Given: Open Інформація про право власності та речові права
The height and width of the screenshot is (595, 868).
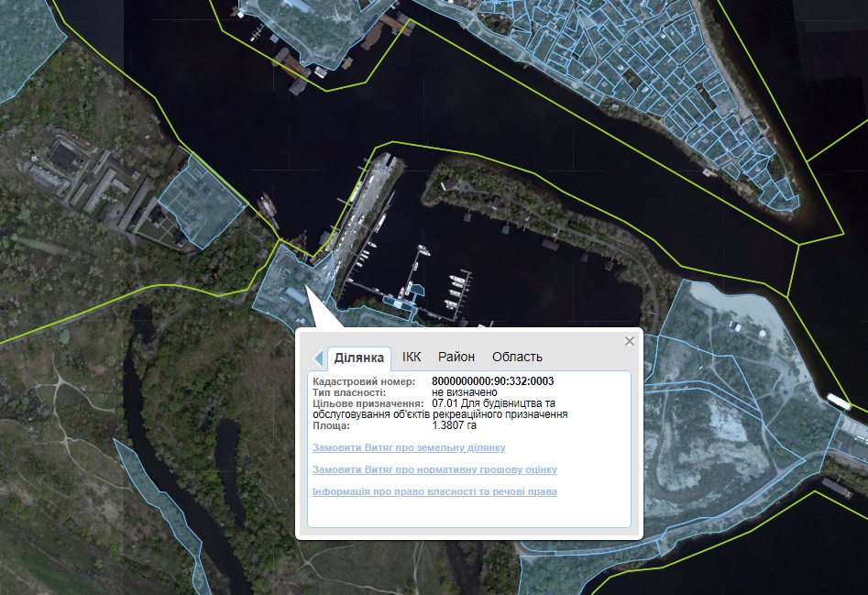Looking at the screenshot, I should [434, 492].
